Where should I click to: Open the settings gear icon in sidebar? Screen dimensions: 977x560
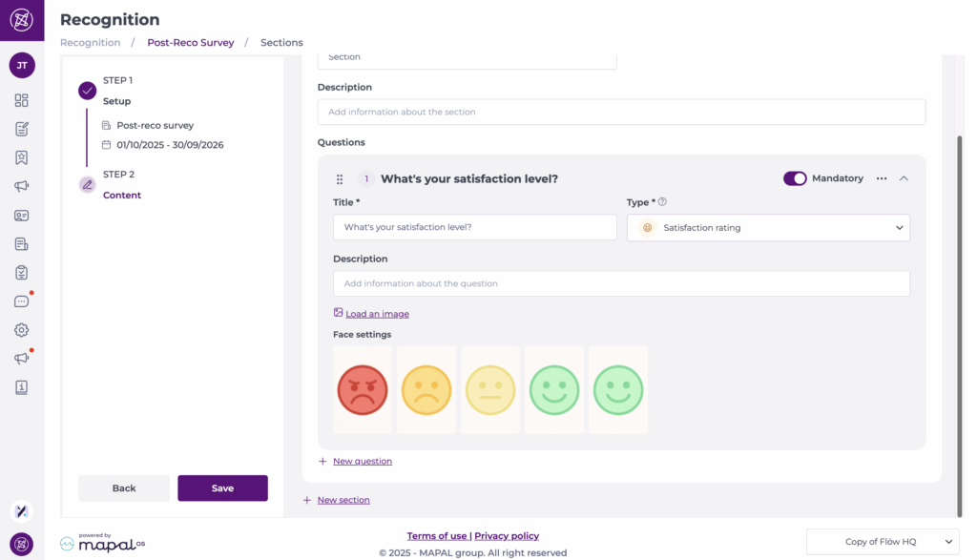pyautogui.click(x=21, y=330)
